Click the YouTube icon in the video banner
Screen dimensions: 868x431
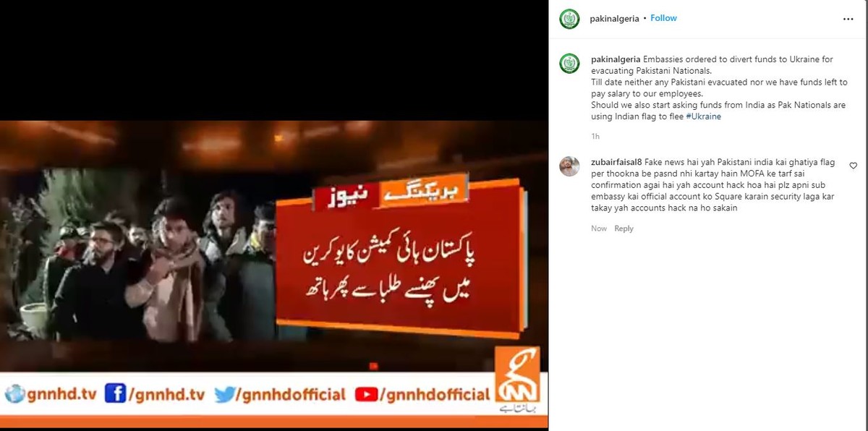pyautogui.click(x=366, y=395)
